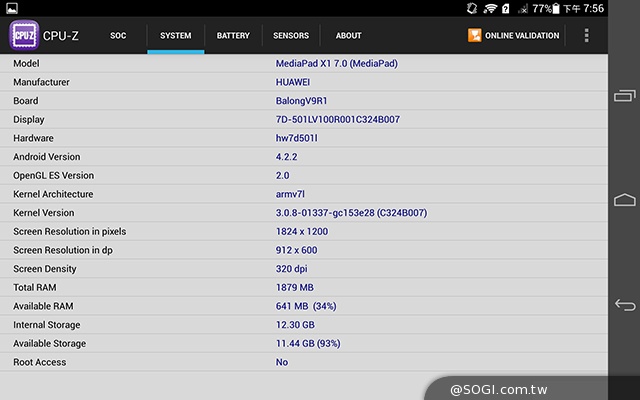
Task: Tap the SIM card status icon
Action: coord(505,8)
